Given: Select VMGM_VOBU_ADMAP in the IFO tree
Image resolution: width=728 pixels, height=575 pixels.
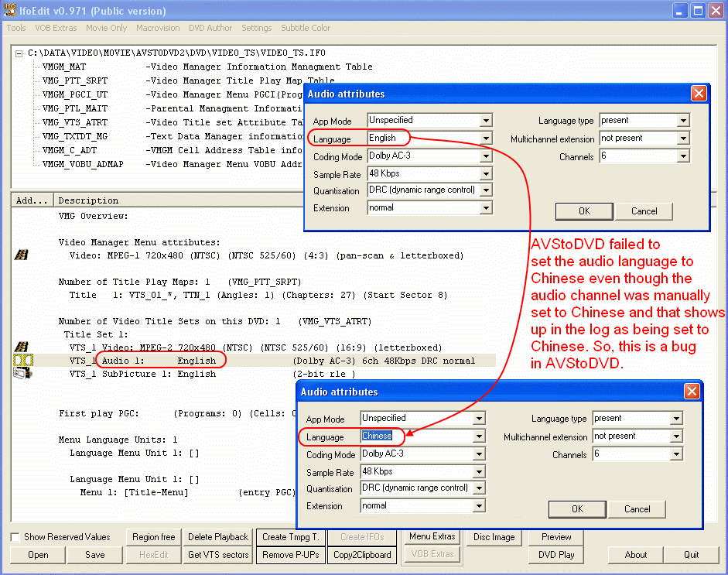Looking at the screenshot, I should tap(83, 164).
